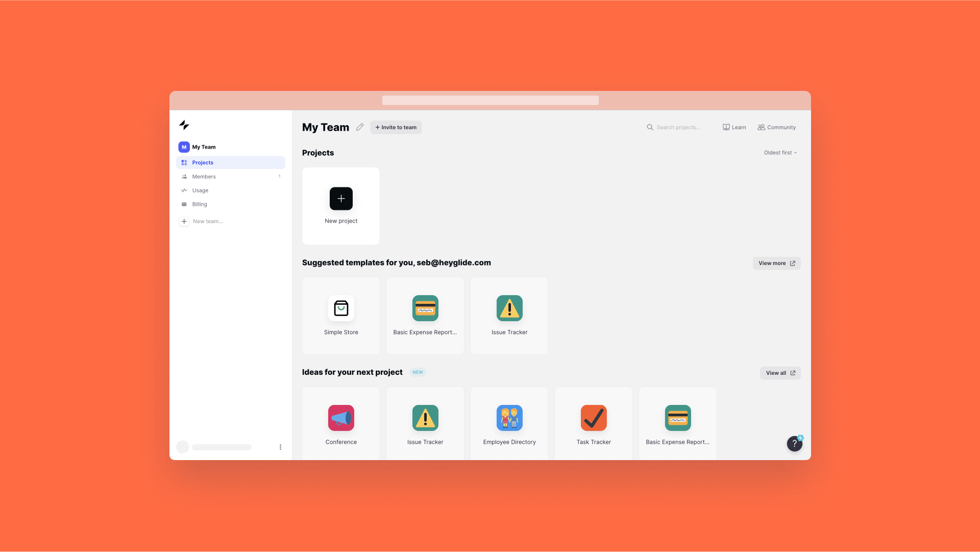Click pencil icon to rename team
The width and height of the screenshot is (980, 552).
tap(360, 127)
